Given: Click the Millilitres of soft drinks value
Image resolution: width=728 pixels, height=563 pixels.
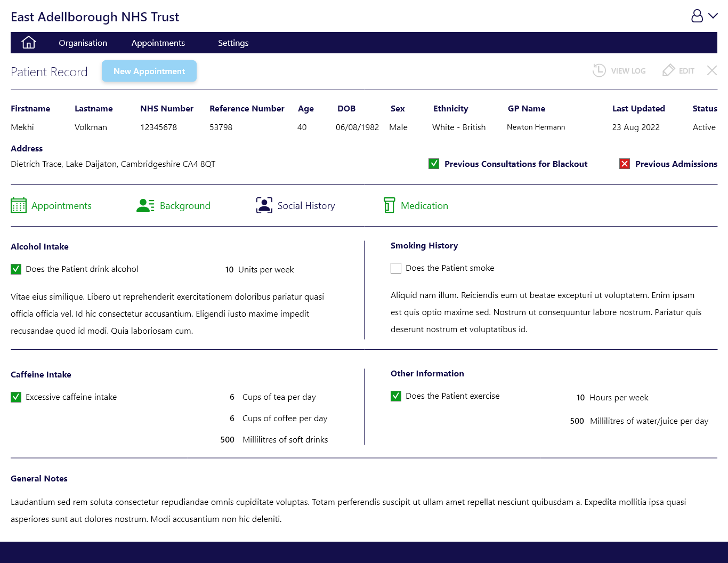Looking at the screenshot, I should point(228,440).
